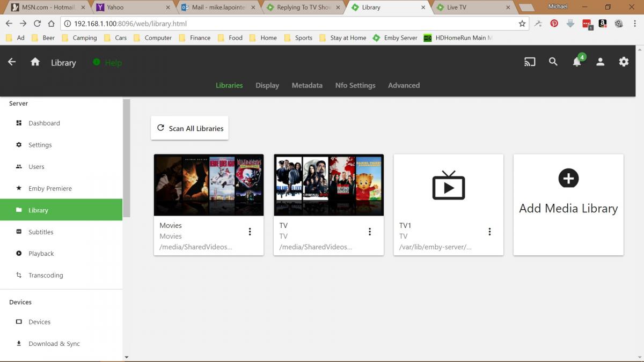Image resolution: width=644 pixels, height=362 pixels.
Task: Open Dashboard in the sidebar
Action: click(x=44, y=123)
